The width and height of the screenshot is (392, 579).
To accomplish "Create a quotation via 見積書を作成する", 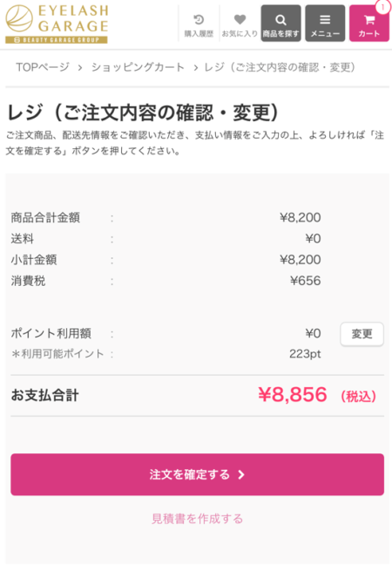I will coord(197,519).
